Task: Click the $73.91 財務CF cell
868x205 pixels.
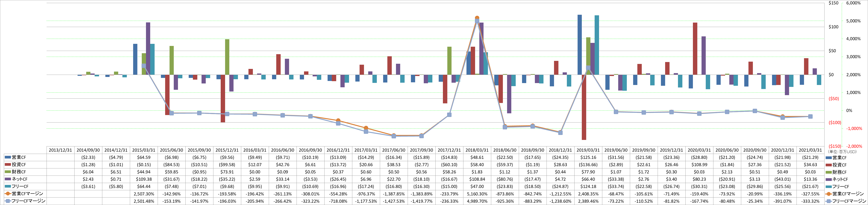Action: (227, 172)
